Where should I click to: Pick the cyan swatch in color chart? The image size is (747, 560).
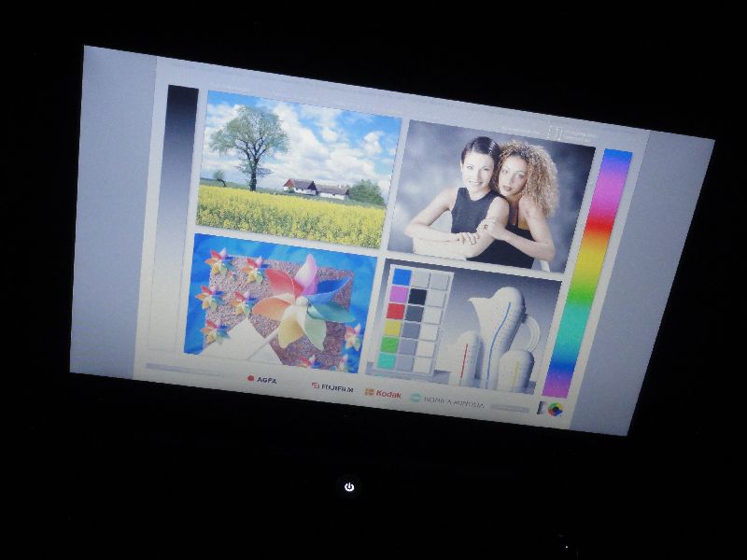(387, 360)
